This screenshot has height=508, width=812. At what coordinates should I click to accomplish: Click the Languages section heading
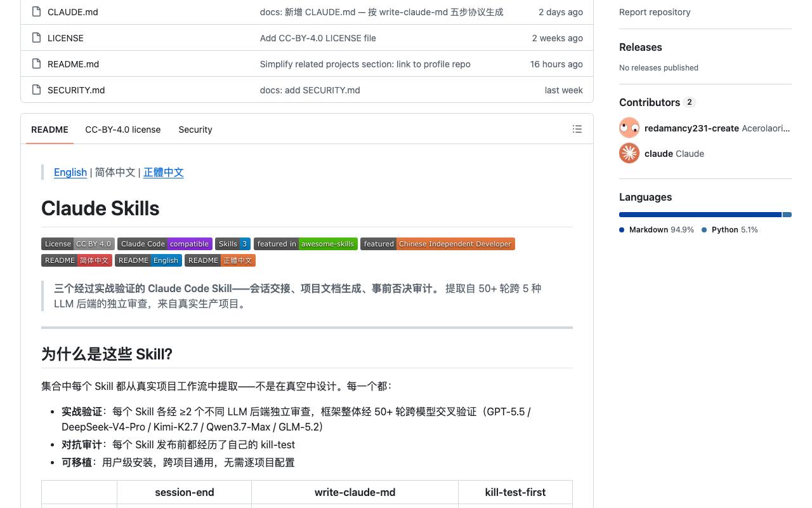645,197
